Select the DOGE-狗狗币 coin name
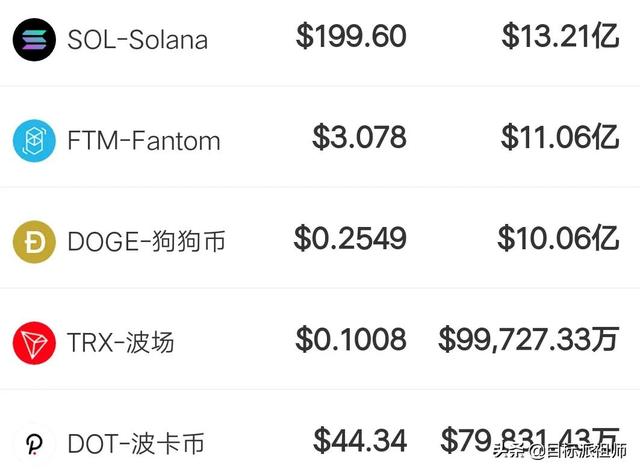Viewport: 640px width, 472px height. pos(147,242)
